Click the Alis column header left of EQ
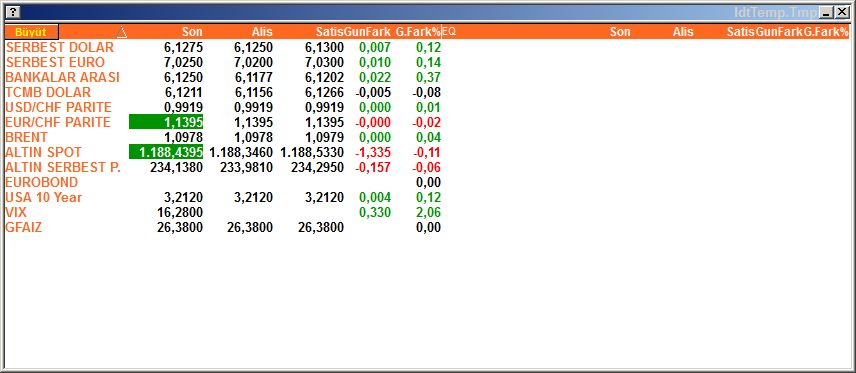 tap(262, 32)
